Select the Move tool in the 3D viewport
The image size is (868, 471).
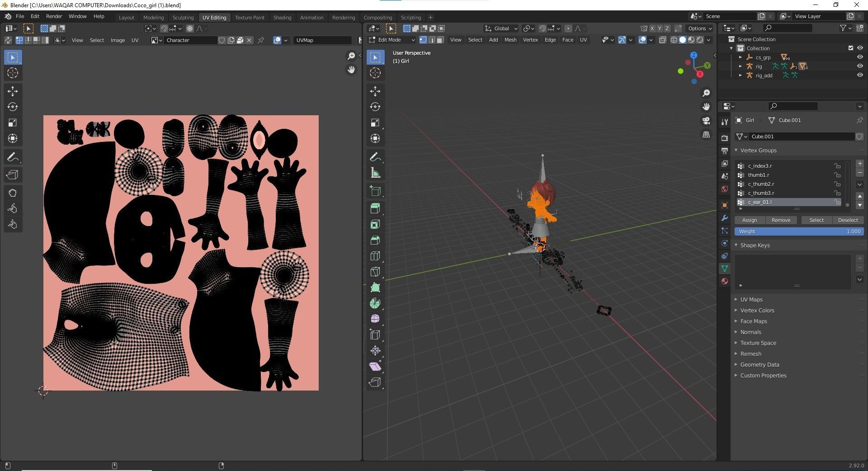click(x=375, y=91)
